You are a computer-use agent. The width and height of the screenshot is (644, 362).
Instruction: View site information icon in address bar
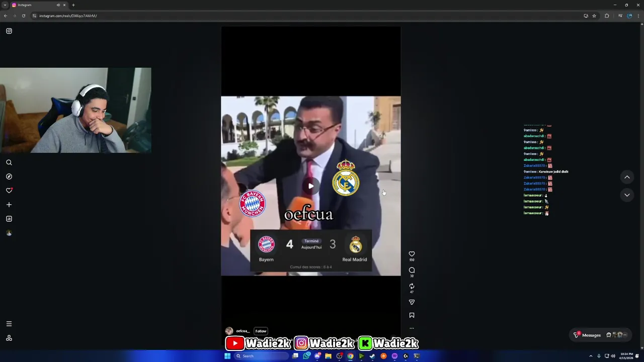click(x=34, y=16)
